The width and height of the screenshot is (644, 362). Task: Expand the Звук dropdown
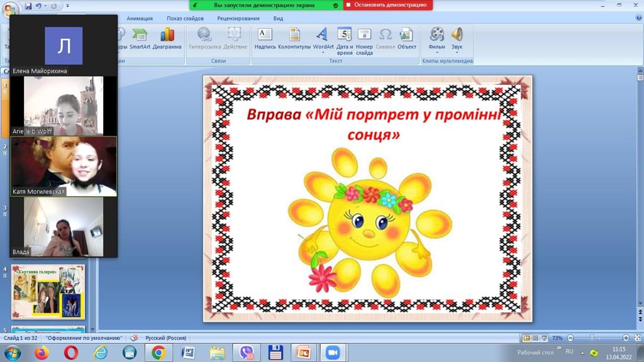coord(457,53)
